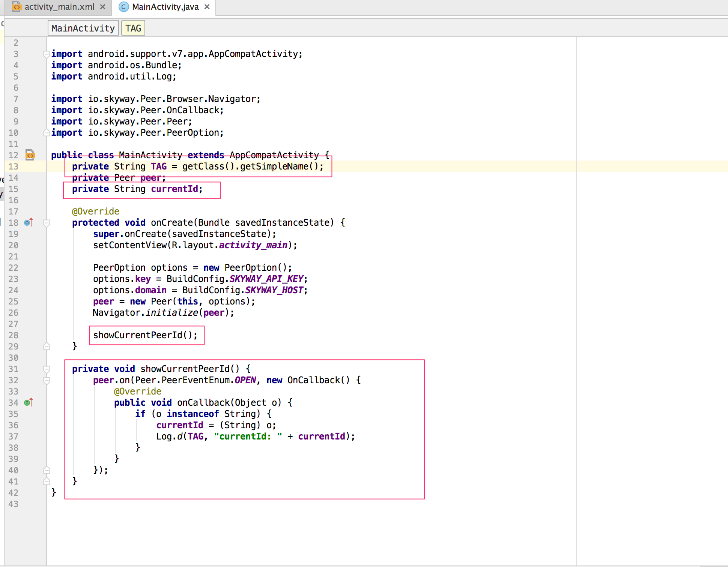
Task: Click the TAG rename field above the editor
Action: pos(133,27)
